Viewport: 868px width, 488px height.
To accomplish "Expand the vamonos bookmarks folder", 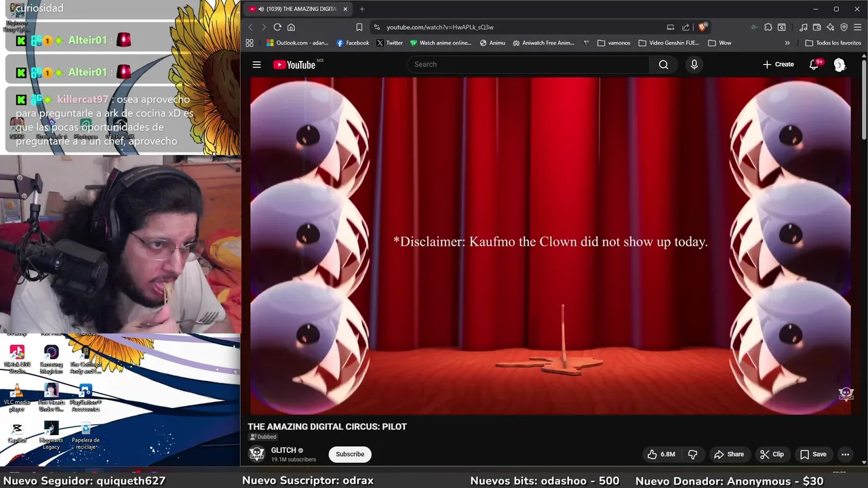I will tap(614, 43).
